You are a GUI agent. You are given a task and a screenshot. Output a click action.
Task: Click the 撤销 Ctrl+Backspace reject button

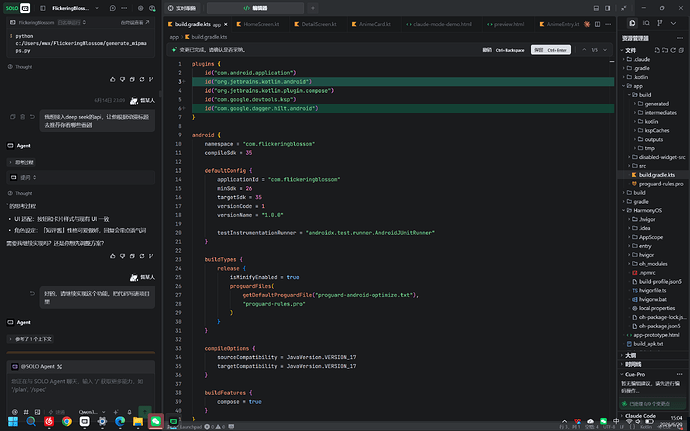(503, 50)
